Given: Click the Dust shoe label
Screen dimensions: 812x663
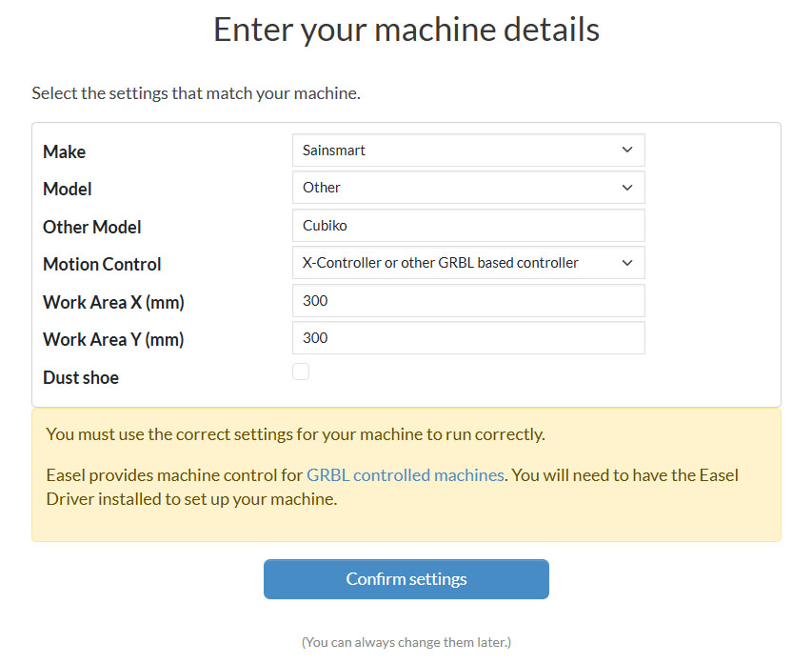Looking at the screenshot, I should point(81,378).
